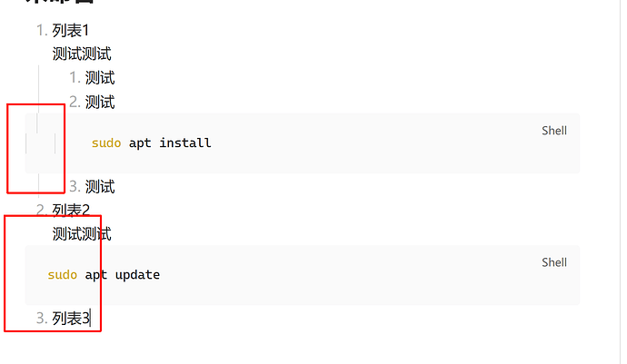This screenshot has height=364, width=627.
Task: Click the third nested 测试 item
Action: point(100,187)
